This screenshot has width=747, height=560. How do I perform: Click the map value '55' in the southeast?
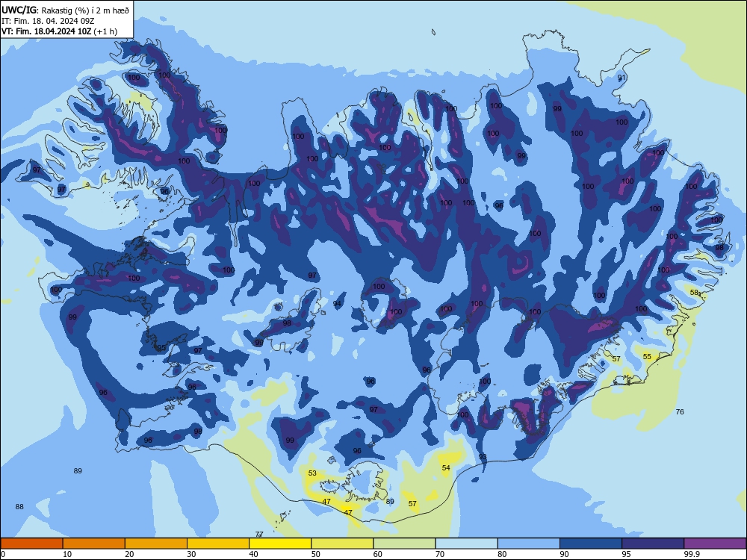click(x=647, y=356)
